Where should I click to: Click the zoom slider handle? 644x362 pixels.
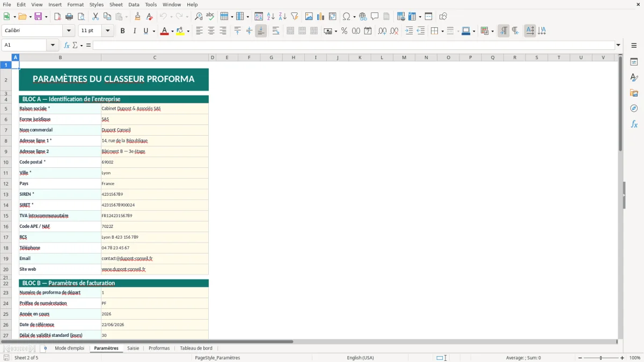pos(601,358)
